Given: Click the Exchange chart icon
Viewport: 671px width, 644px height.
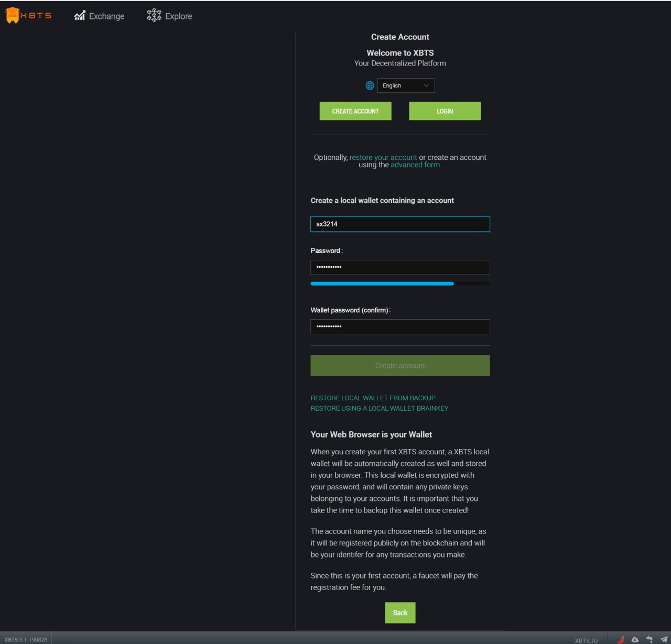Looking at the screenshot, I should [80, 16].
